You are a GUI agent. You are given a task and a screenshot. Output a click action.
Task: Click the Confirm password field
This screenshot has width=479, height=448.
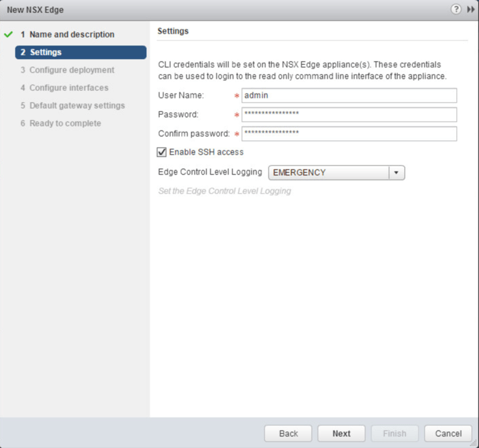click(x=349, y=134)
